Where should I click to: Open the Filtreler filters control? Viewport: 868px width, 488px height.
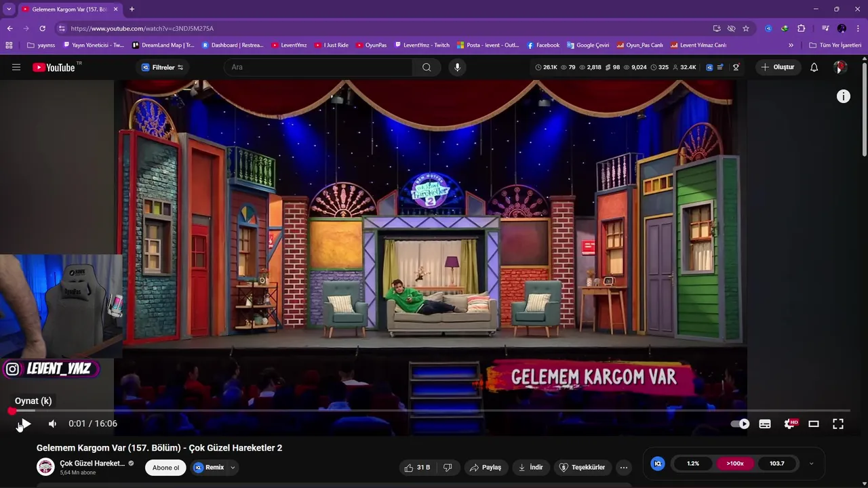[162, 67]
